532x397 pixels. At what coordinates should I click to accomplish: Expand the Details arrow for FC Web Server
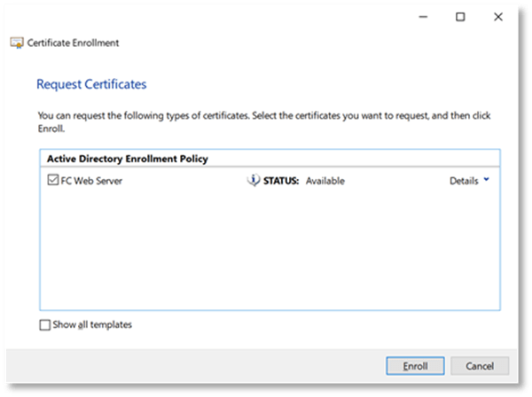click(487, 181)
